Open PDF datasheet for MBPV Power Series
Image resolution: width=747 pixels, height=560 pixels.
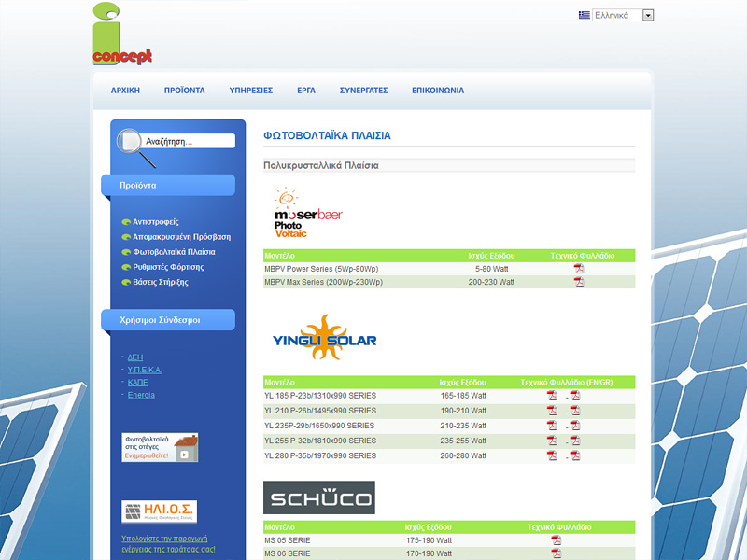pos(579,269)
